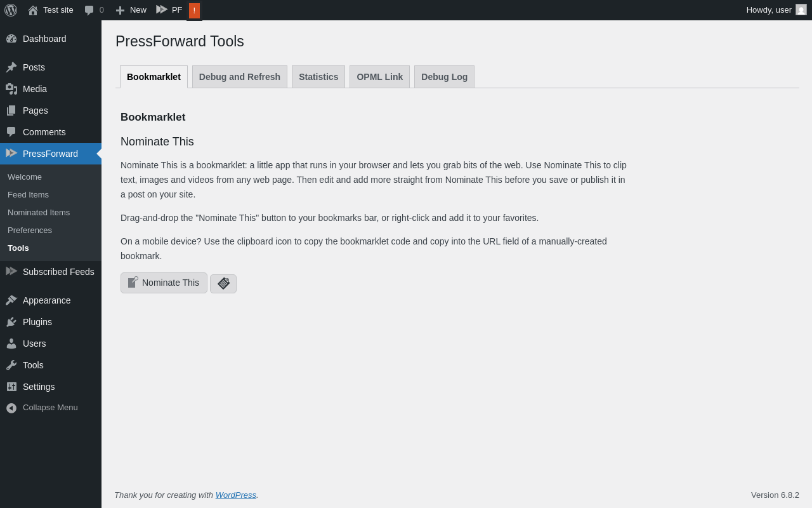
Task: Click the user avatar icon
Action: (801, 10)
